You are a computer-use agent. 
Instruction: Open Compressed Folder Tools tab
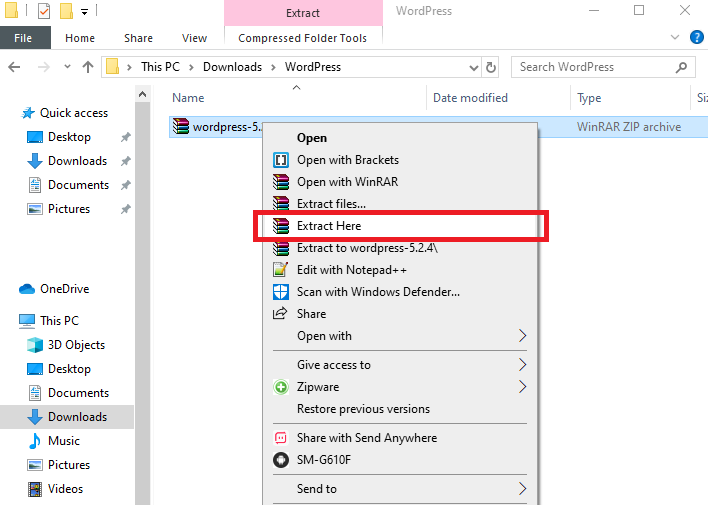(x=303, y=38)
